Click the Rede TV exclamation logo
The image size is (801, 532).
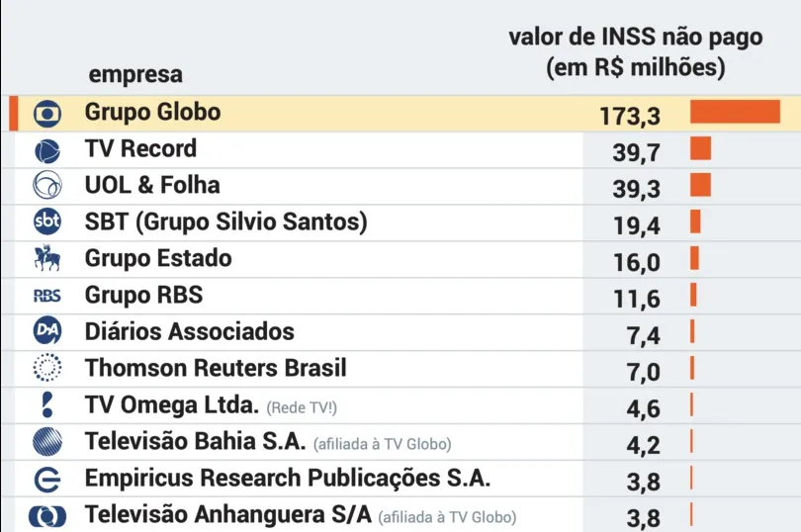coord(47,404)
